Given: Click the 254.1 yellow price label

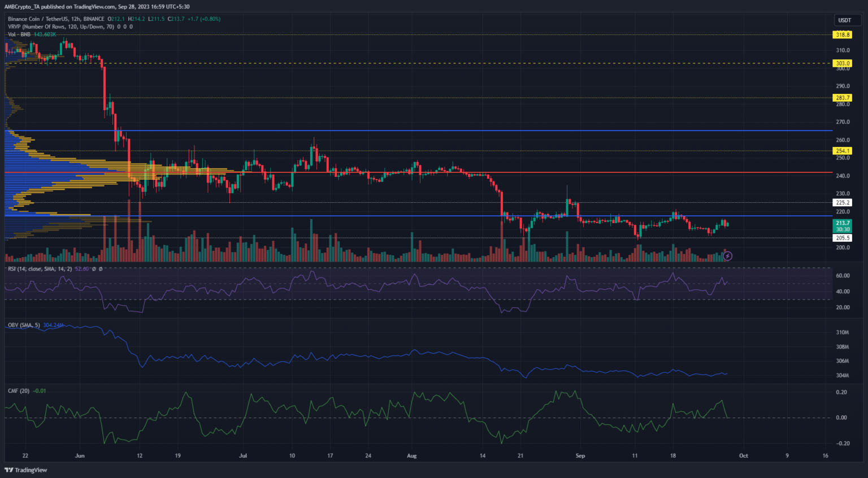Looking at the screenshot, I should point(843,151).
